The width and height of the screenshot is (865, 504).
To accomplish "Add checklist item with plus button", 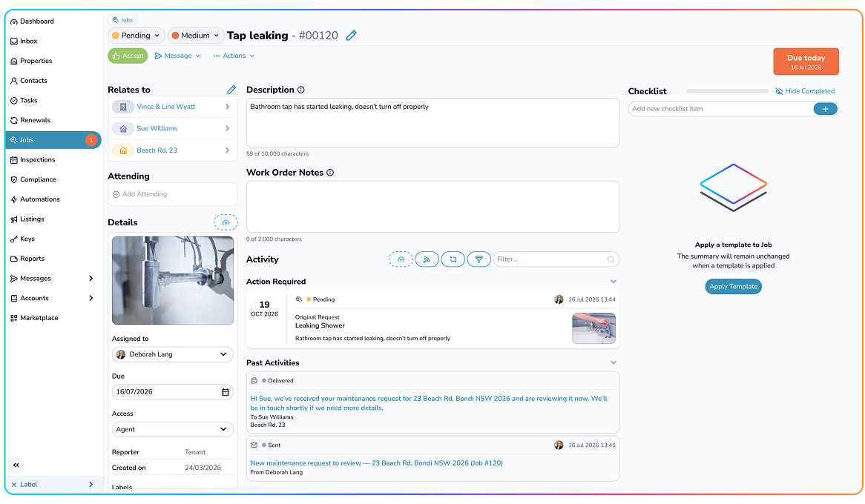I will pyautogui.click(x=825, y=109).
